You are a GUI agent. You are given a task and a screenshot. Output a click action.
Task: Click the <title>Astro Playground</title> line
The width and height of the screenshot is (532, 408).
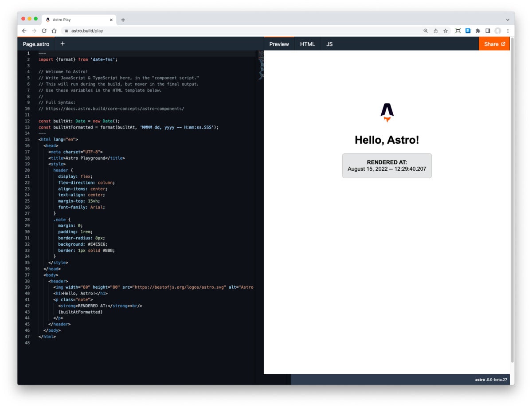pyautogui.click(x=86, y=158)
